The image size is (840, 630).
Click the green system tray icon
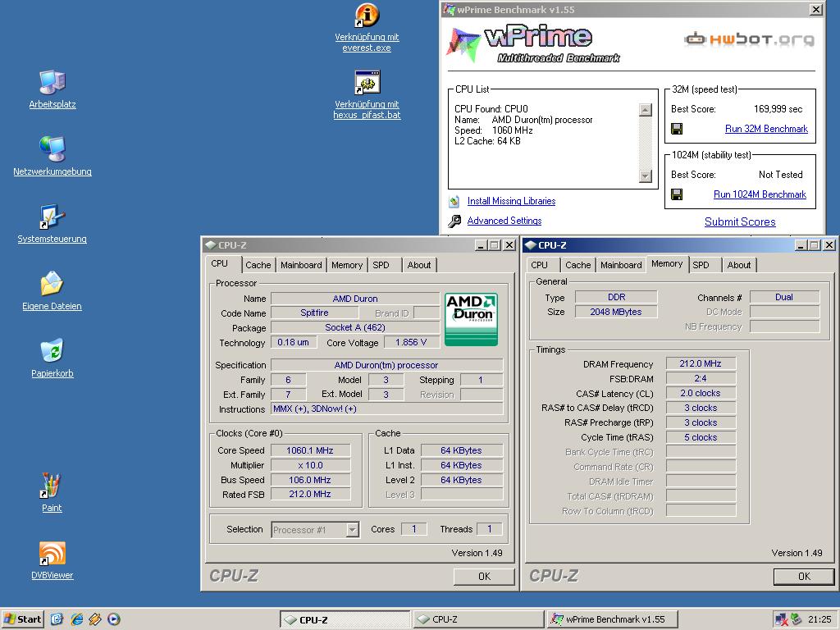click(797, 619)
